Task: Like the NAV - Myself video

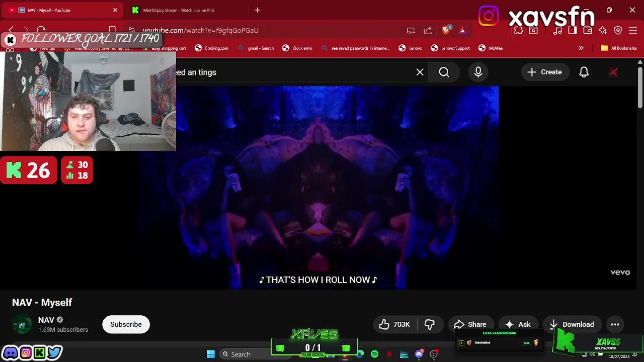Action: tap(394, 324)
